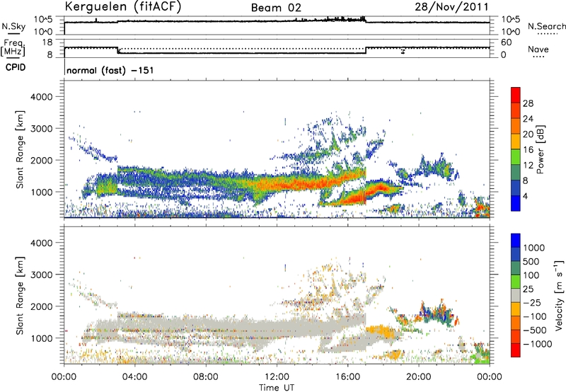Select the "Freq. [MHz]" axis label
The image size is (566, 392).
tap(13, 48)
